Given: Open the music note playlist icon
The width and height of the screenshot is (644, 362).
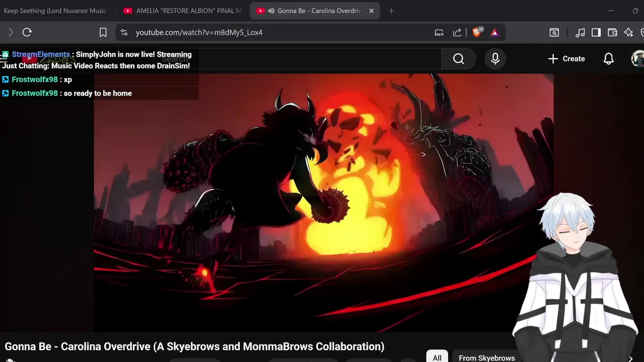Looking at the screenshot, I should point(580,32).
